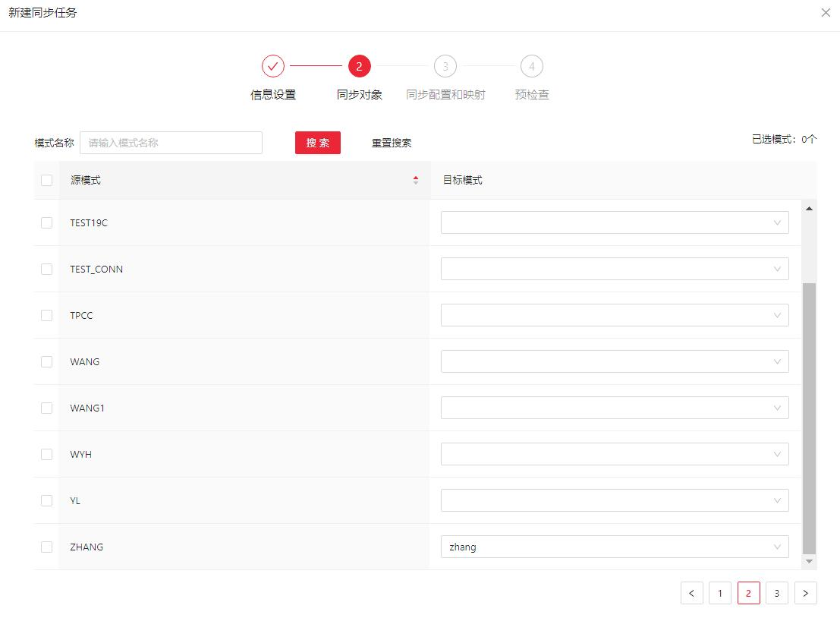This screenshot has height=618, width=840.
Task: Click scrollbar down arrow in table
Action: (x=809, y=561)
